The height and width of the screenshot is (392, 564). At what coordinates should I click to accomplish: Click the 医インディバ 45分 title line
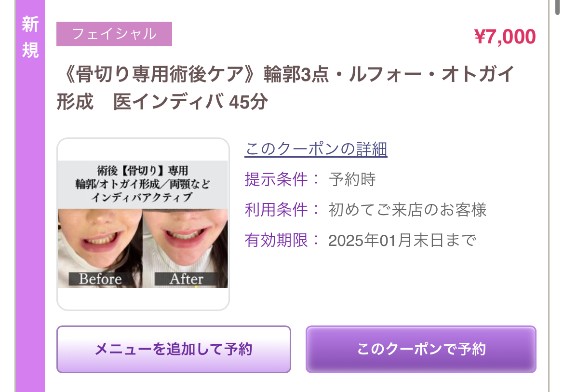190,101
